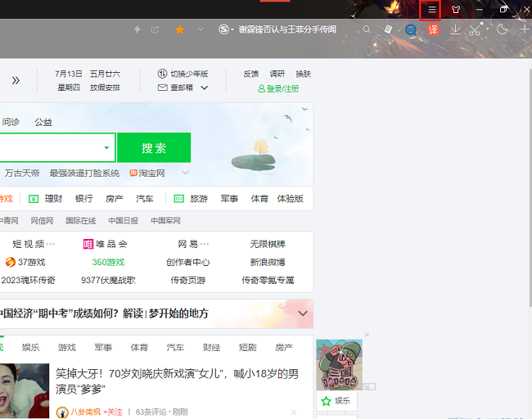
Task: Click the 反馈 feedback link
Action: click(251, 74)
